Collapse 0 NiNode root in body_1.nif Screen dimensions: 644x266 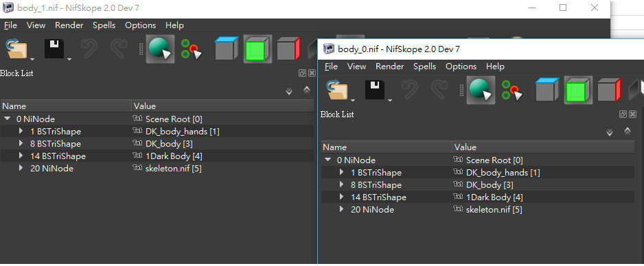[8, 119]
